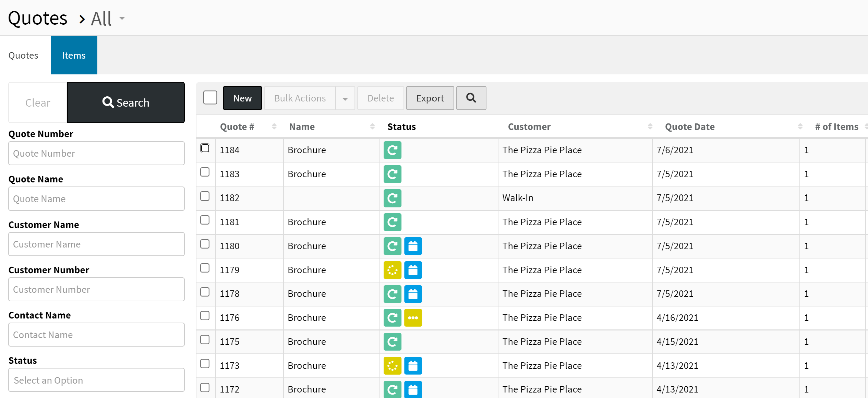Expand the All filter dropdown in the header
Image resolution: width=868 pixels, height=398 pixels.
(x=122, y=18)
